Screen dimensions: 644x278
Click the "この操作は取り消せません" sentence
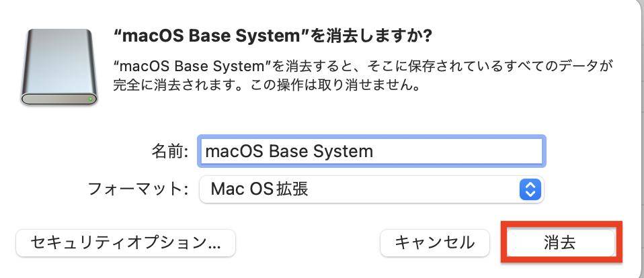point(350,86)
